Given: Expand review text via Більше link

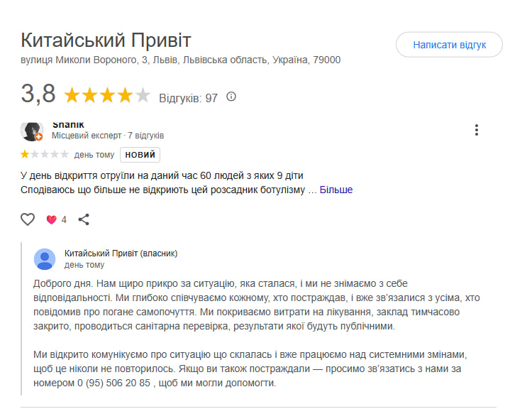Looking at the screenshot, I should point(336,190).
